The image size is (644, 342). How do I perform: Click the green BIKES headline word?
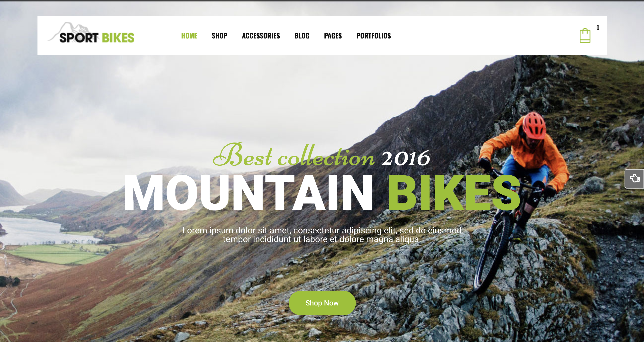454,193
